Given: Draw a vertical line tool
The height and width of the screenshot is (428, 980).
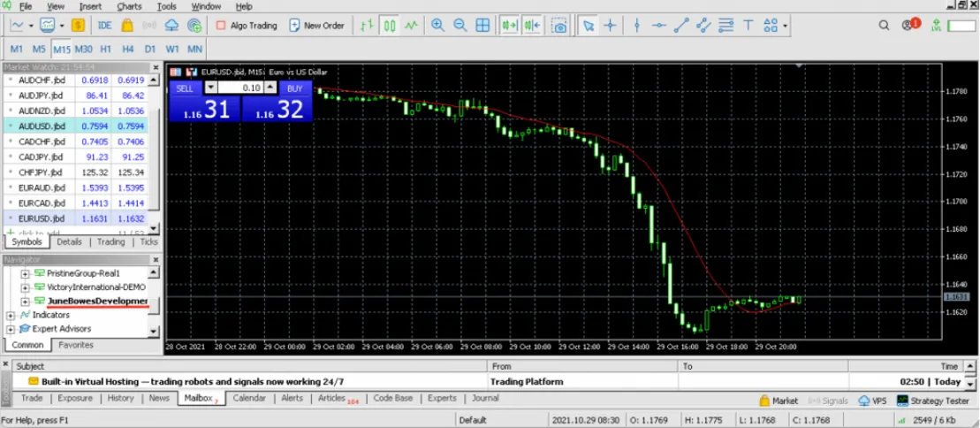Looking at the screenshot, I should pos(637,26).
